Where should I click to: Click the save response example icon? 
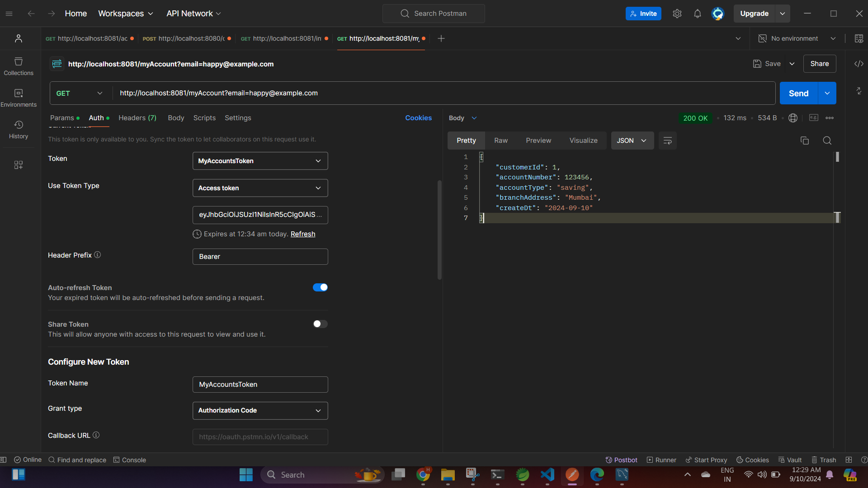click(813, 118)
